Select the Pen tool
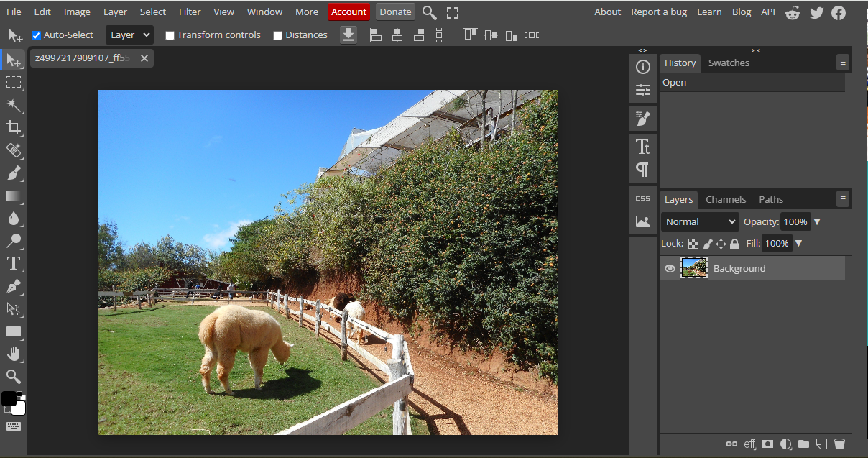 click(14, 286)
